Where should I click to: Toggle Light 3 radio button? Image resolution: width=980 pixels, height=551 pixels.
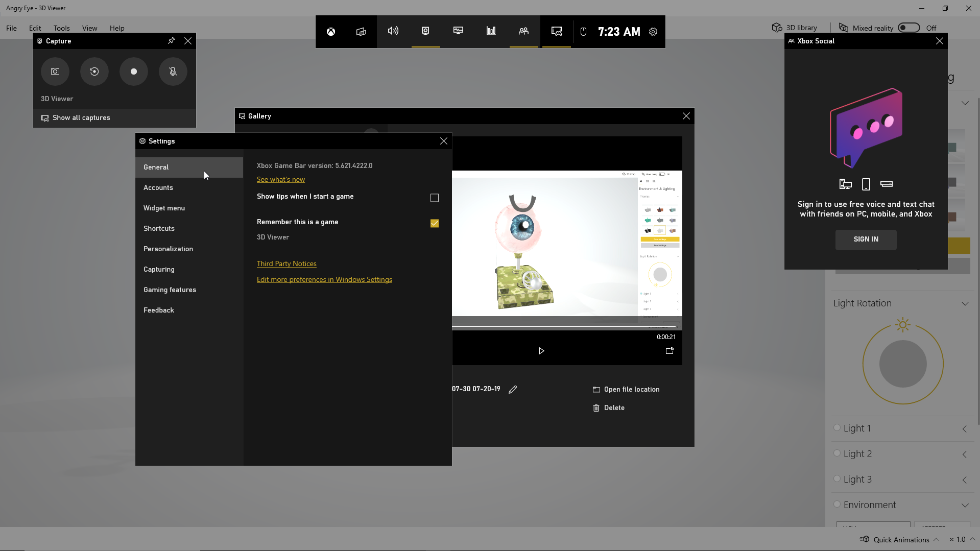[837, 479]
